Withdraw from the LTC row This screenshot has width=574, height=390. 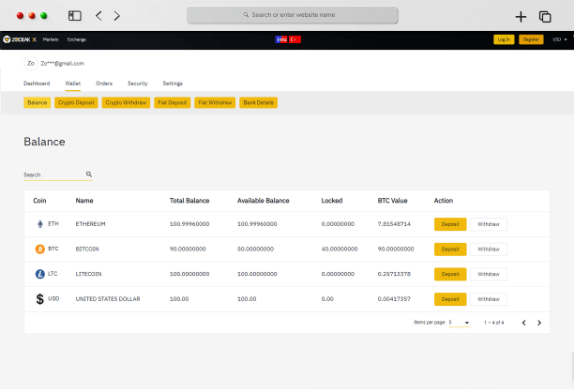coord(488,274)
